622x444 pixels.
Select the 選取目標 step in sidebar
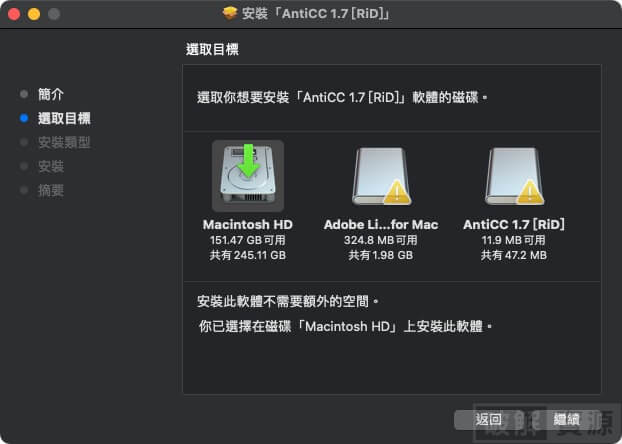click(x=64, y=118)
